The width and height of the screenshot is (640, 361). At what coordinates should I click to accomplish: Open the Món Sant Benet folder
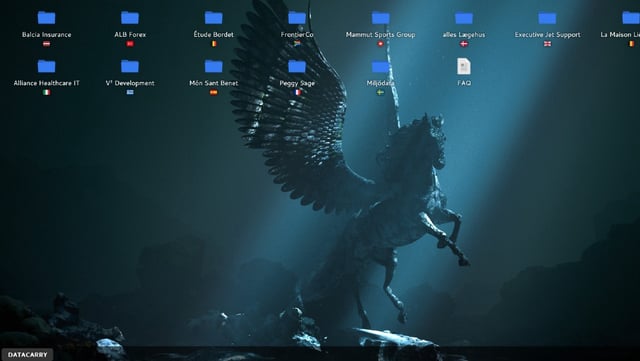pyautogui.click(x=213, y=66)
